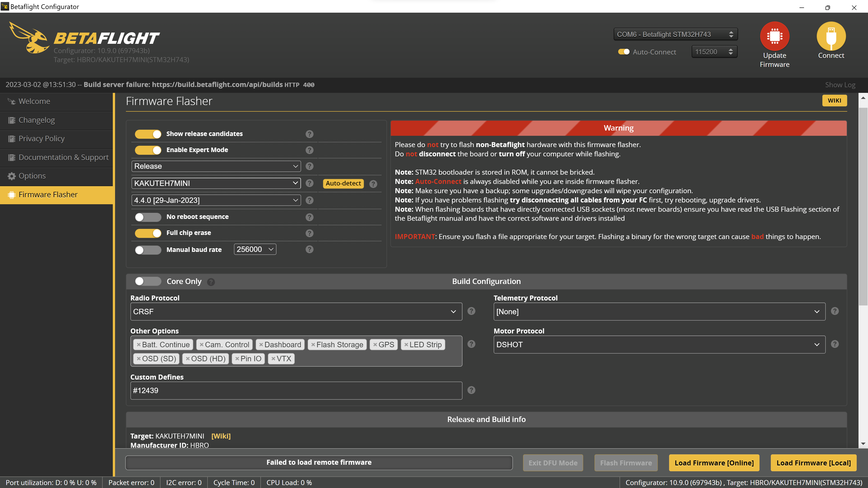Remove the GPS option tag
Image resolution: width=868 pixels, height=488 pixels.
375,345
